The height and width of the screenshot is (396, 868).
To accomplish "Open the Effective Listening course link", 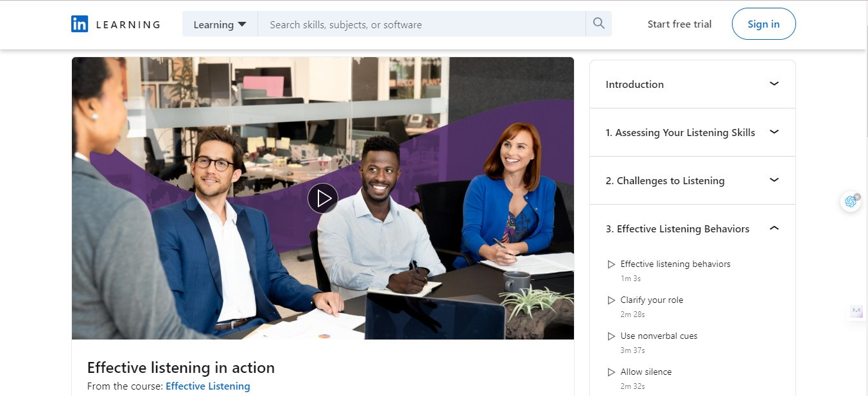I will pos(208,386).
